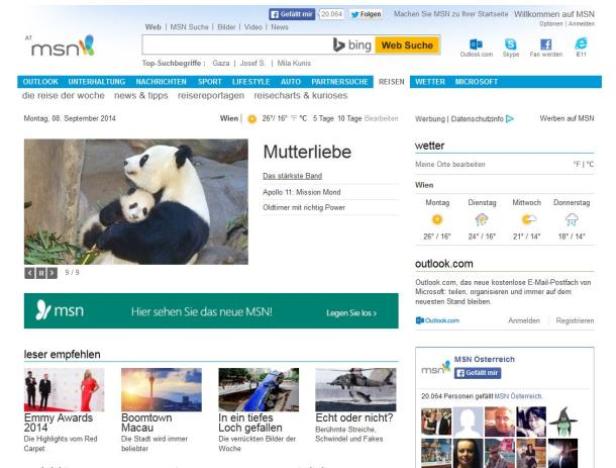616x468 pixels.
Task: Click the Twitter 'Folgen' button
Action: tap(366, 14)
